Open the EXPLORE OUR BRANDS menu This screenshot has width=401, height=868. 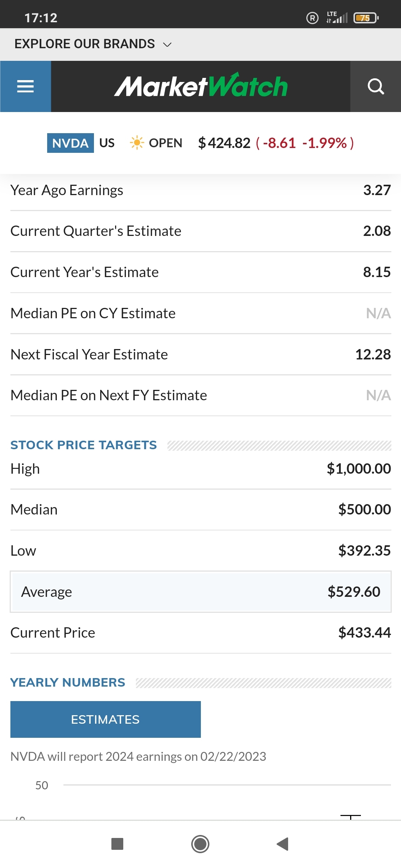click(x=85, y=44)
